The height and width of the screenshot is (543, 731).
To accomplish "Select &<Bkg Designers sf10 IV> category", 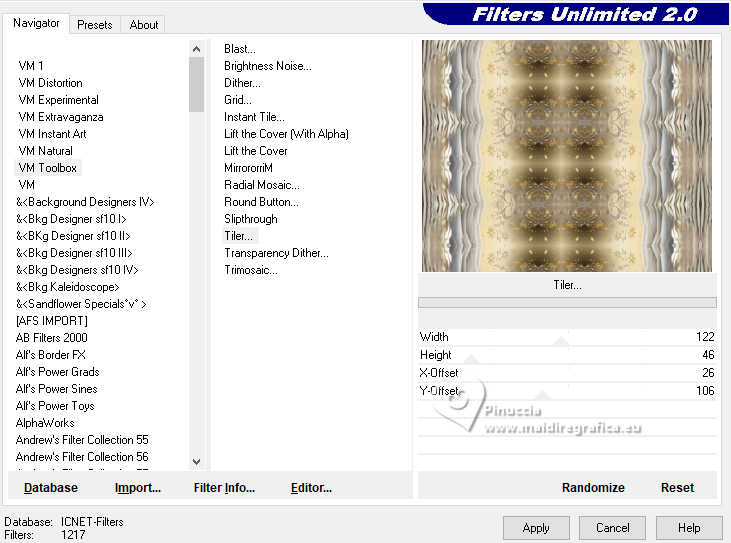I will click(x=77, y=270).
